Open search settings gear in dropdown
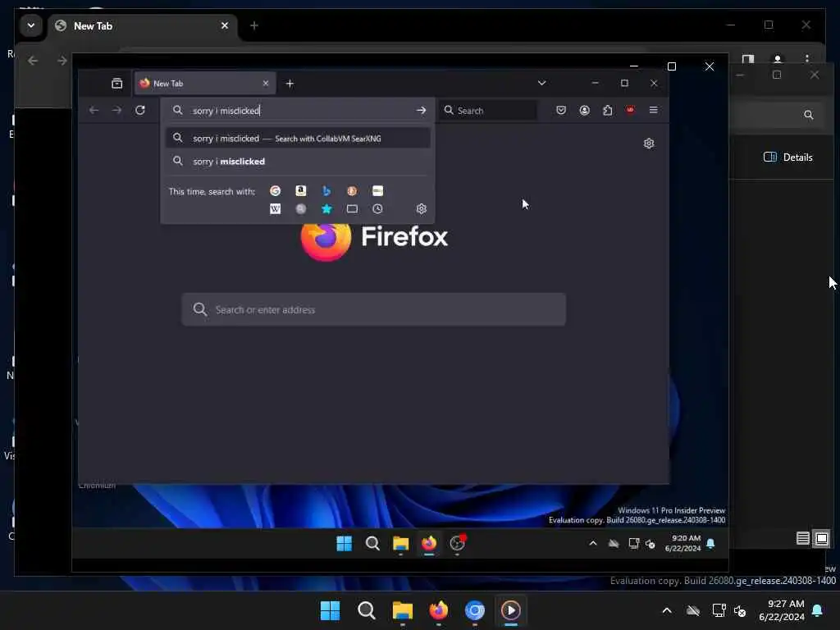The width and height of the screenshot is (840, 630). click(x=422, y=209)
